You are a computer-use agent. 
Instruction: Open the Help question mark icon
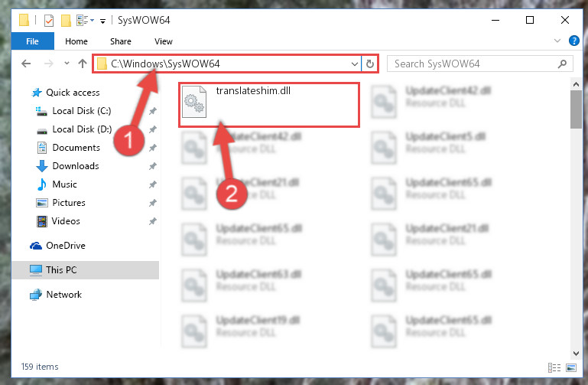573,41
